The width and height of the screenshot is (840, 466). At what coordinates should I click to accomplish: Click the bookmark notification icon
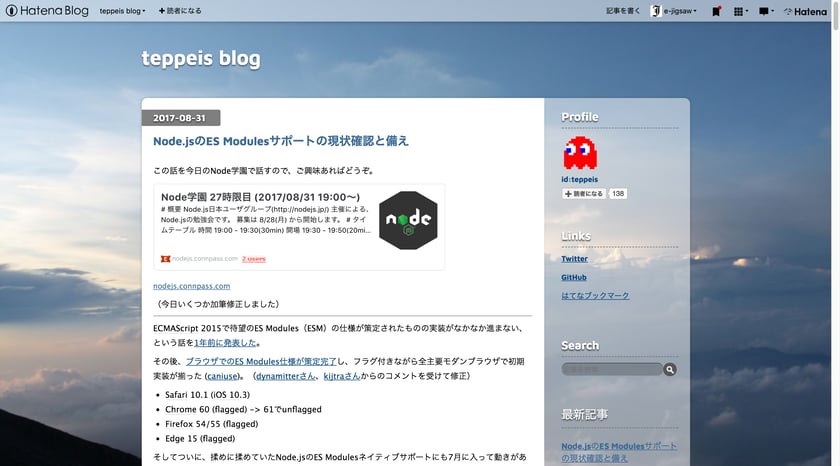(x=716, y=11)
